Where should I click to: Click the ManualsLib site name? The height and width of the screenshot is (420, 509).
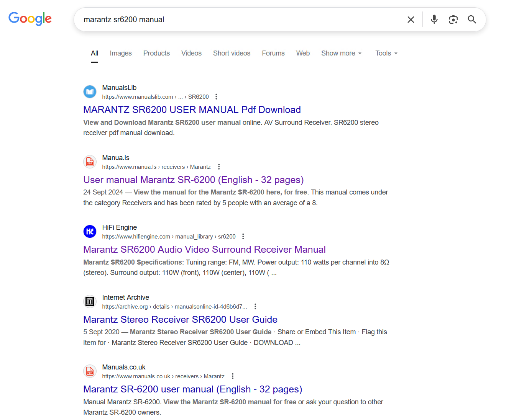(119, 88)
